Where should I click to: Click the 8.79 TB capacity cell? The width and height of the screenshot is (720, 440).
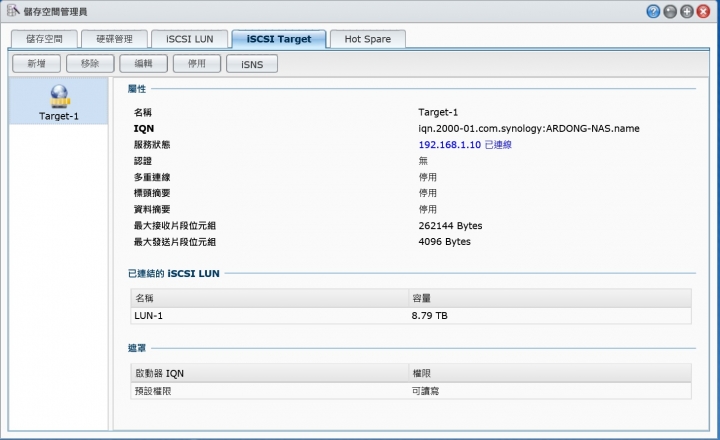429,316
